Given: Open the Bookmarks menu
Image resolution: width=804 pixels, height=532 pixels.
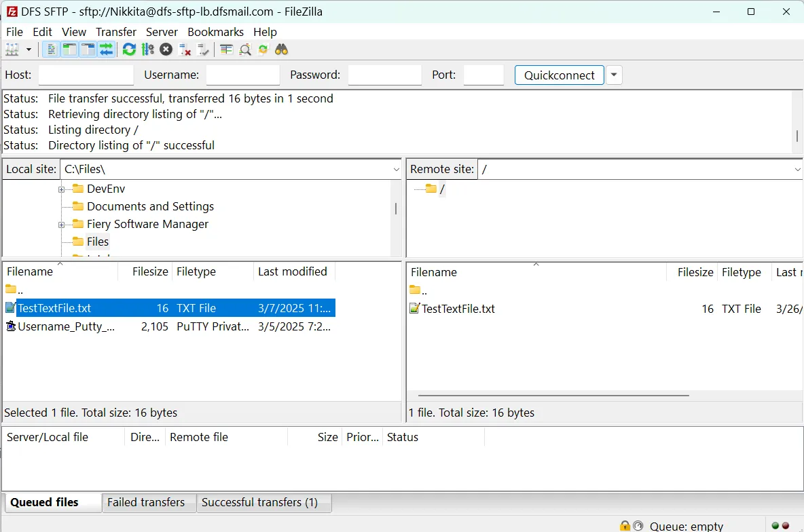Looking at the screenshot, I should click(x=215, y=32).
